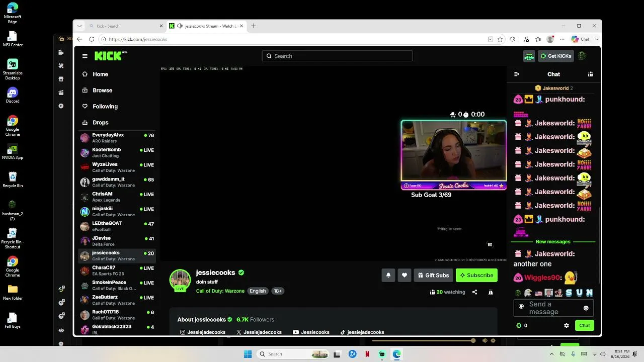The height and width of the screenshot is (362, 644).
Task: Open the stream report flag icon
Action: [x=491, y=292]
